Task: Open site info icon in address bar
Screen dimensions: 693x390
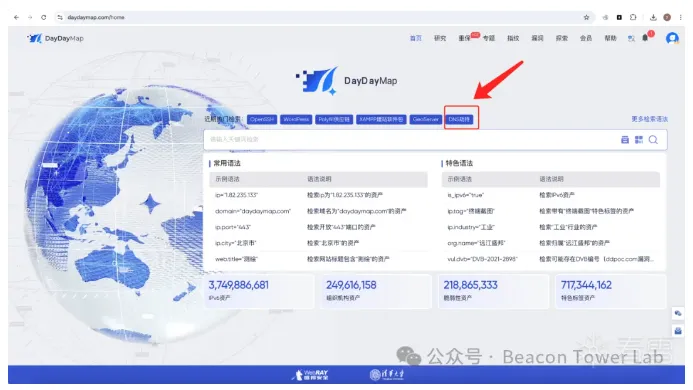Action: pos(60,17)
